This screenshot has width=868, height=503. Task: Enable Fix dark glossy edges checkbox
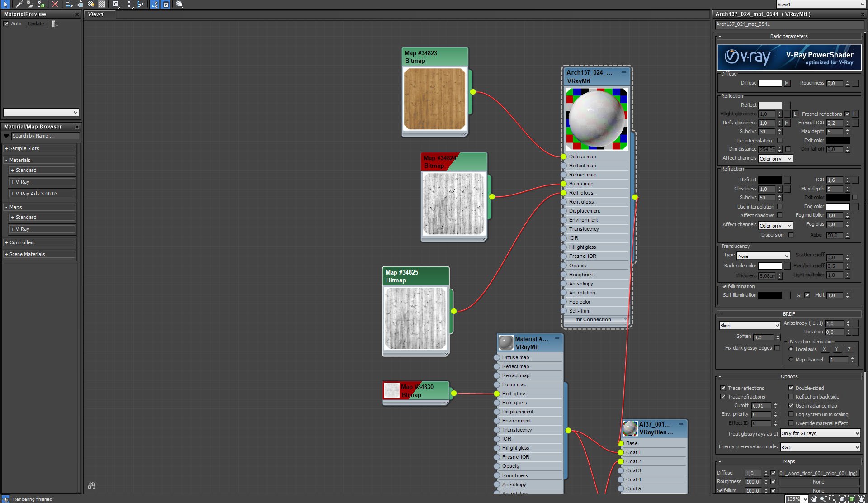(777, 348)
